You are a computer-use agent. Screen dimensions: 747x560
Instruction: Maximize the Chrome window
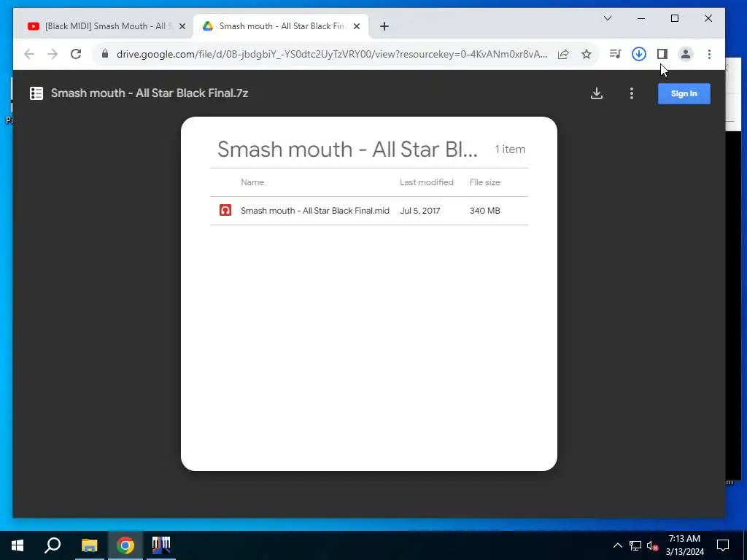(675, 18)
